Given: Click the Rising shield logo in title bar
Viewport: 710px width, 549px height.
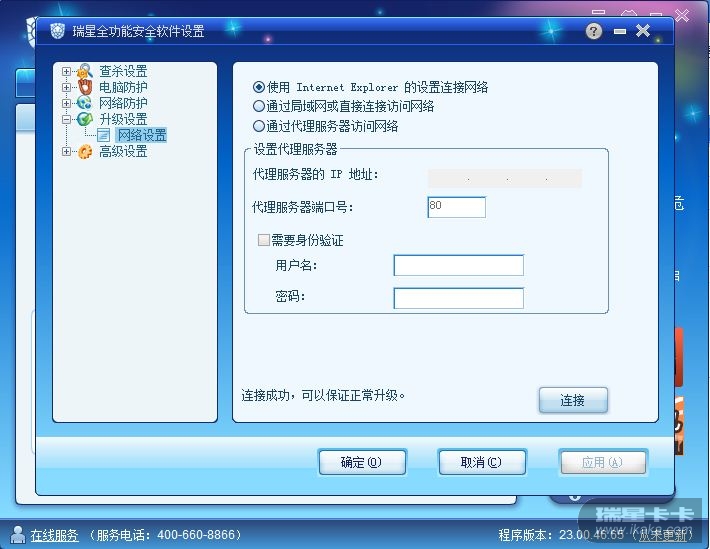Looking at the screenshot, I should coord(58,31).
